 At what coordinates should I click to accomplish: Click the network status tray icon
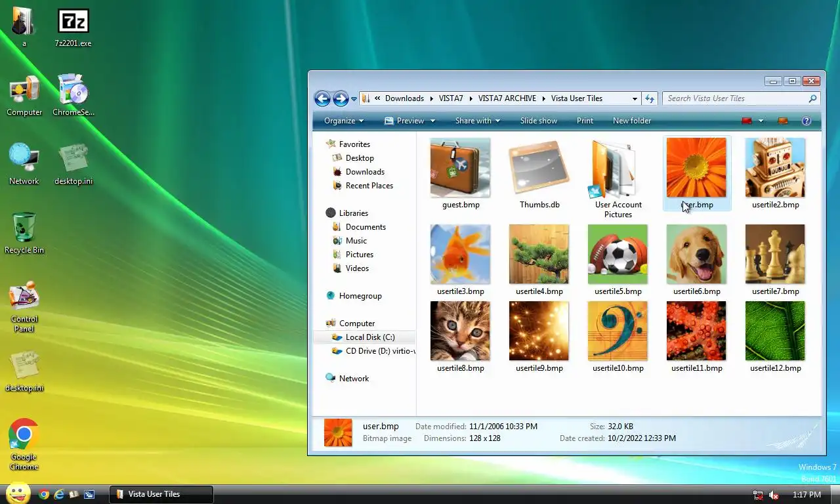click(x=758, y=494)
